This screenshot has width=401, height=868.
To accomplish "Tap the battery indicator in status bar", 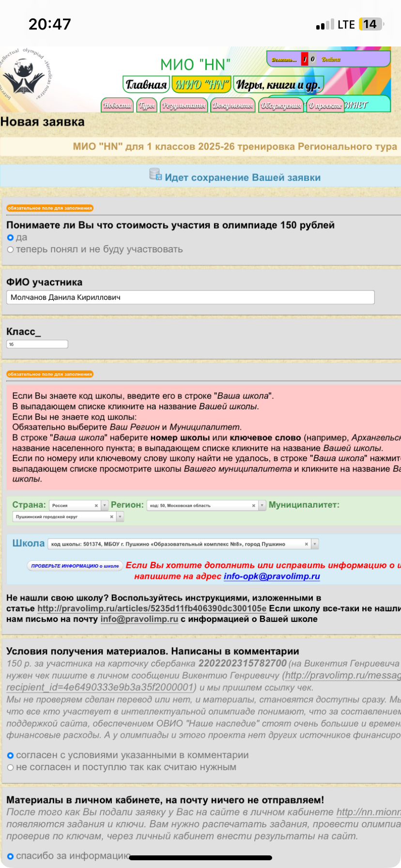I will pos(370,24).
